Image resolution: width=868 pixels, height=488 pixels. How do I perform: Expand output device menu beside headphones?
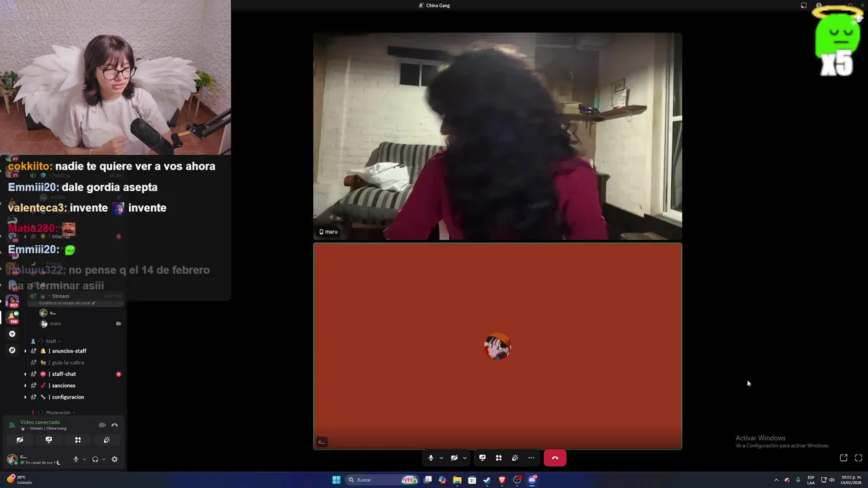(103, 459)
